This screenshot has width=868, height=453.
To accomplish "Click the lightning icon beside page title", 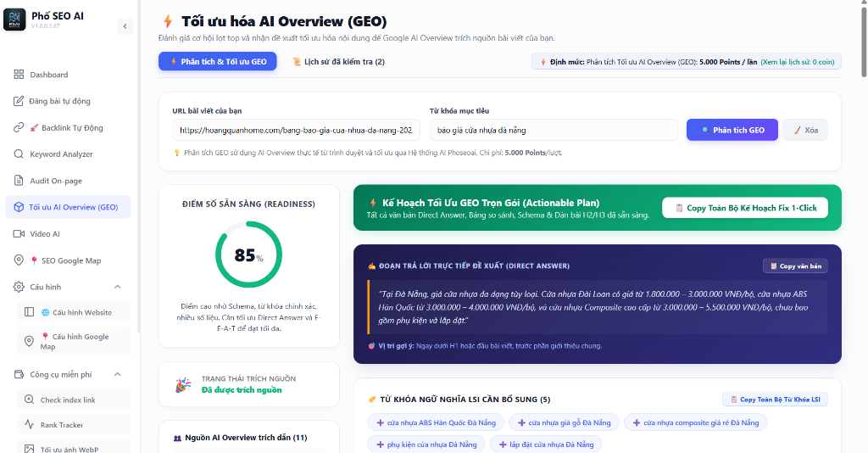I will click(x=168, y=21).
